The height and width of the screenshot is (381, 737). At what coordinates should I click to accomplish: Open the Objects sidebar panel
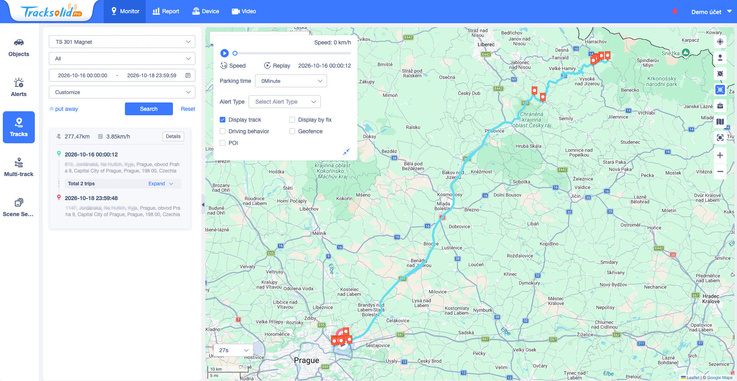pos(19,47)
